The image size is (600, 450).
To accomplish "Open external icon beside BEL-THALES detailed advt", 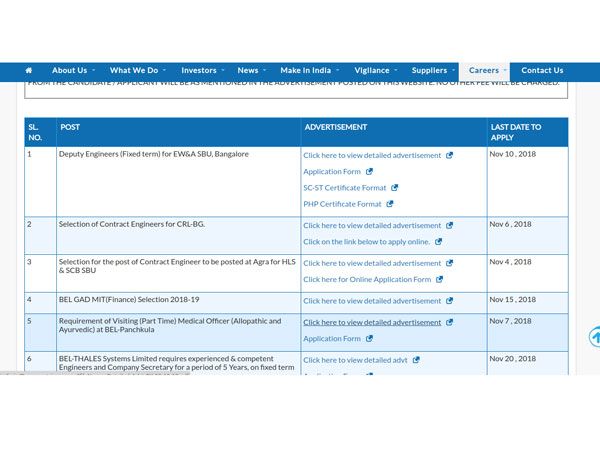I will [x=416, y=360].
